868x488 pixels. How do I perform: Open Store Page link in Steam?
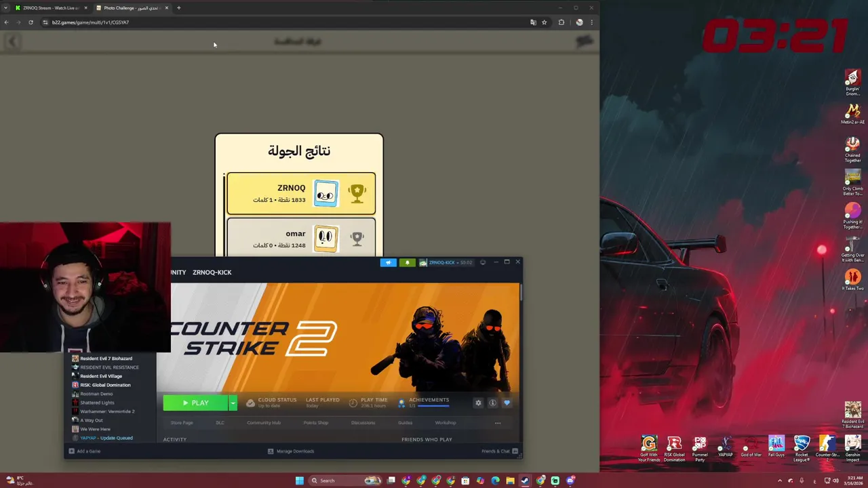click(x=182, y=423)
